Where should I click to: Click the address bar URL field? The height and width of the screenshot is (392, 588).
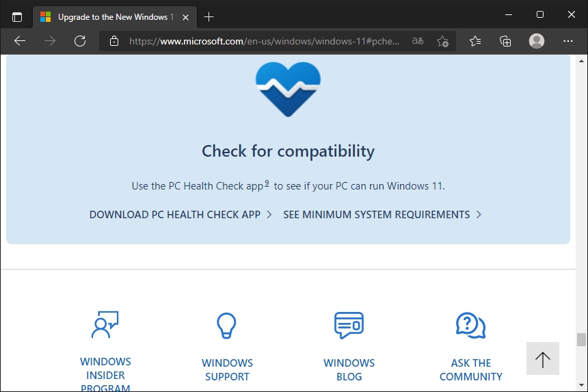pyautogui.click(x=264, y=41)
